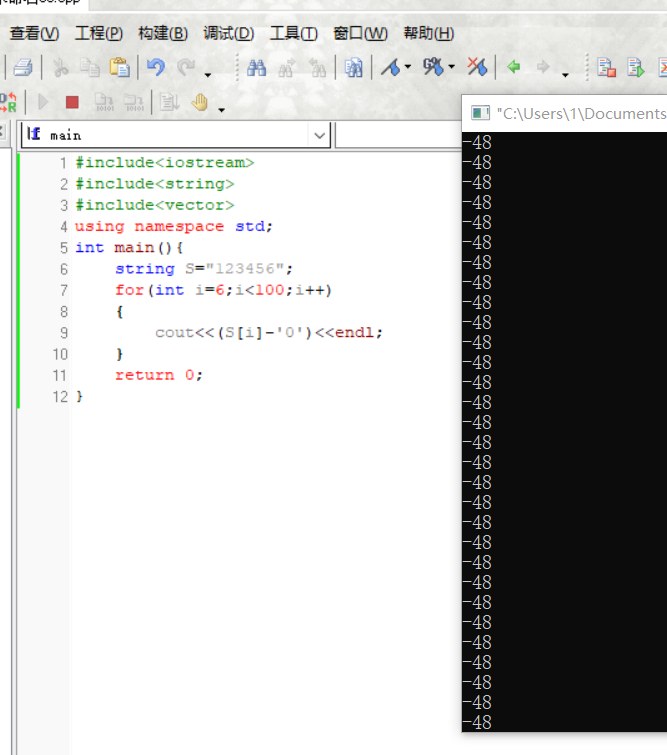The height and width of the screenshot is (755, 667).
Task: Click the yellow hand breakpoint icon
Action: tap(199, 102)
